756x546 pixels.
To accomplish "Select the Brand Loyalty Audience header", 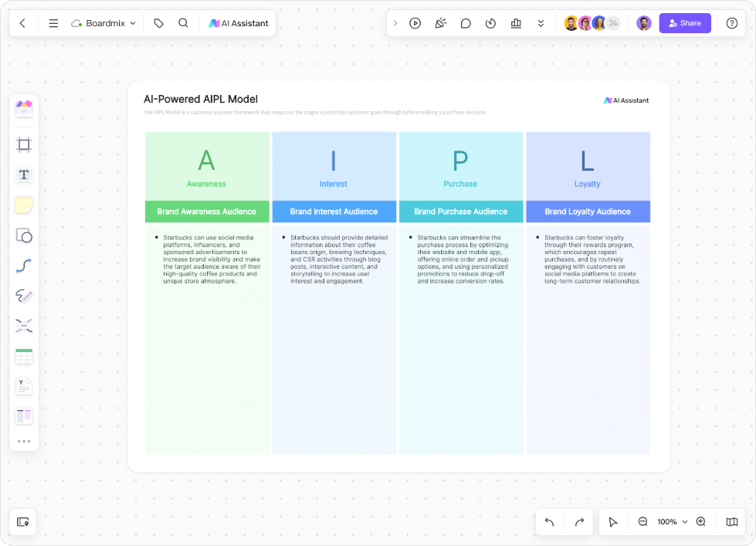I will pyautogui.click(x=588, y=212).
